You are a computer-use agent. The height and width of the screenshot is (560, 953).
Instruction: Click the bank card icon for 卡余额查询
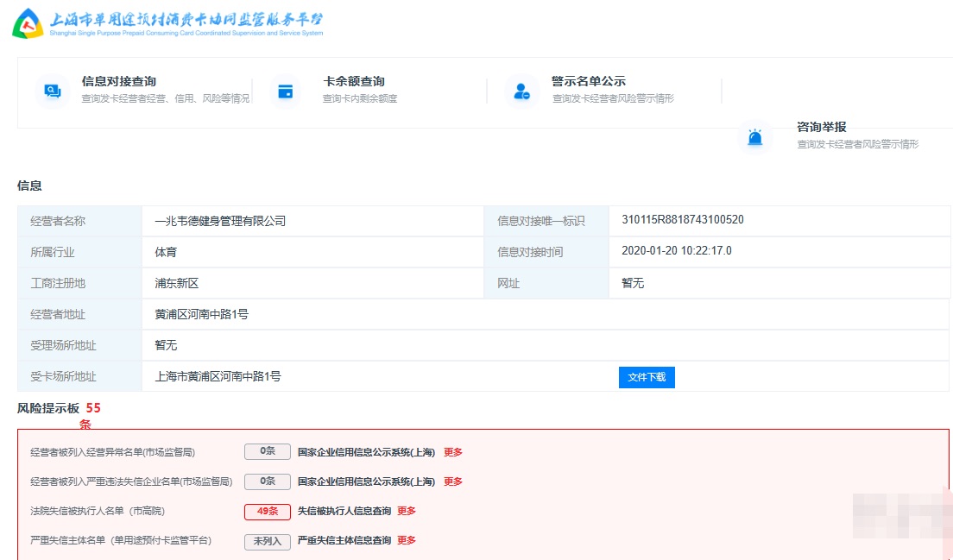(287, 90)
